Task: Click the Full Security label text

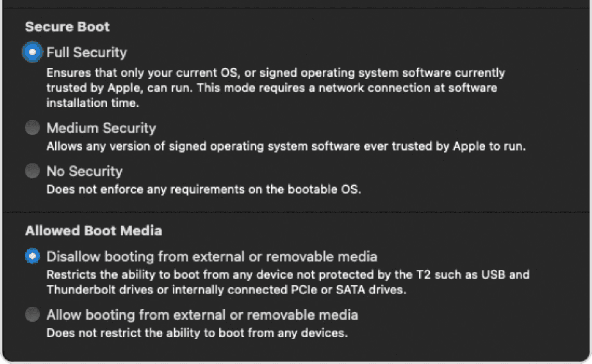Action: (86, 52)
